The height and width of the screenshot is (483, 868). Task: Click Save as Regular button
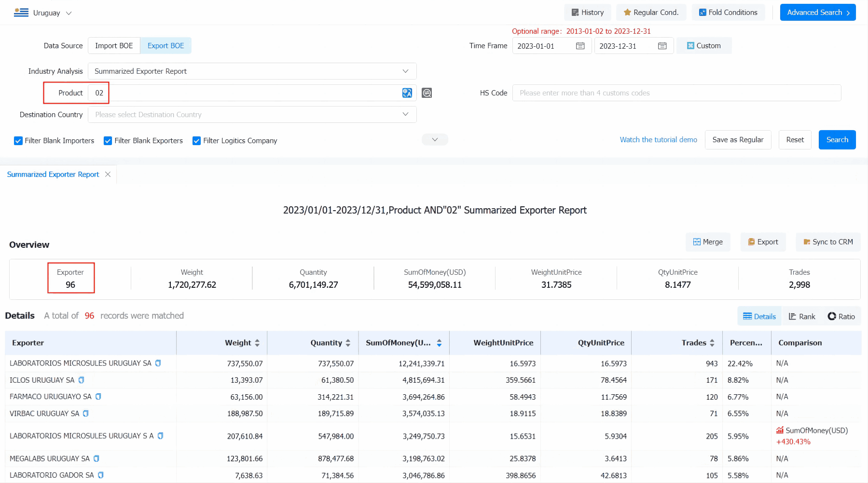coord(738,140)
